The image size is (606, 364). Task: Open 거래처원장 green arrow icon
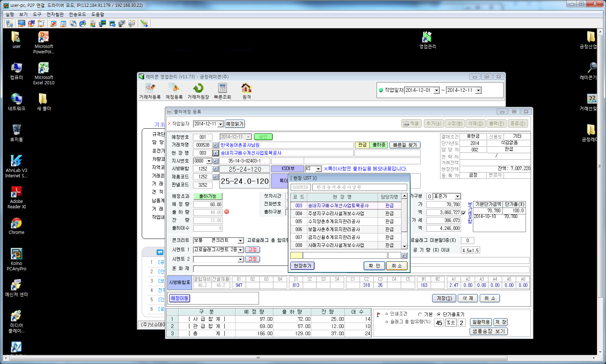coord(198,92)
